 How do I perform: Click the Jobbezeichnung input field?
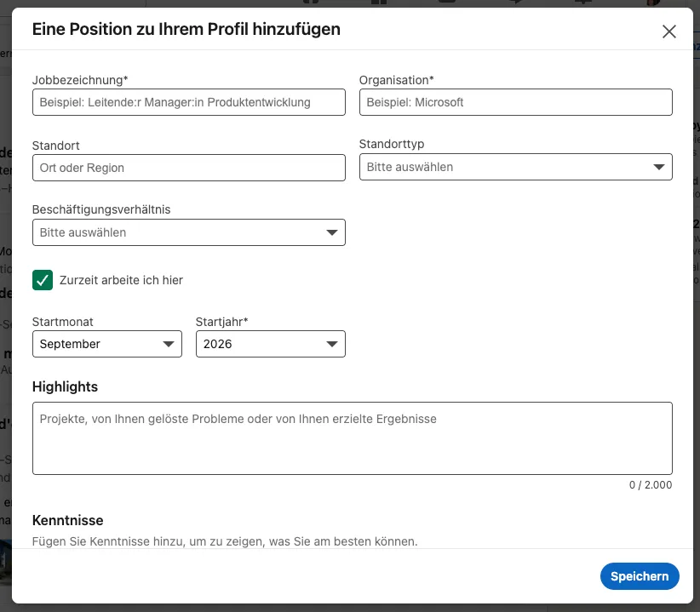(189, 102)
